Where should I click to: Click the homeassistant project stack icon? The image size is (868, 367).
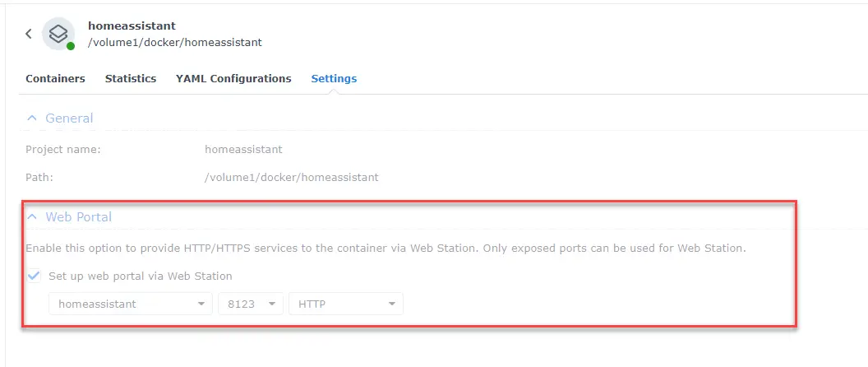coord(58,34)
